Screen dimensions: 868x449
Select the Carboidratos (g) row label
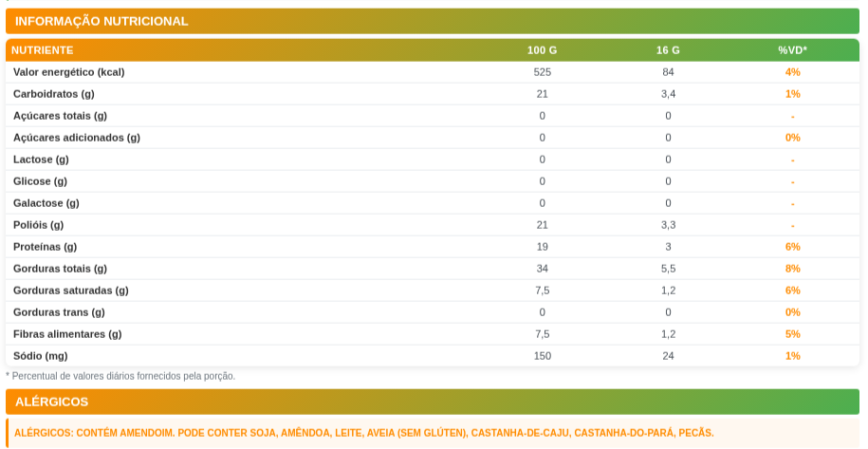[54, 94]
